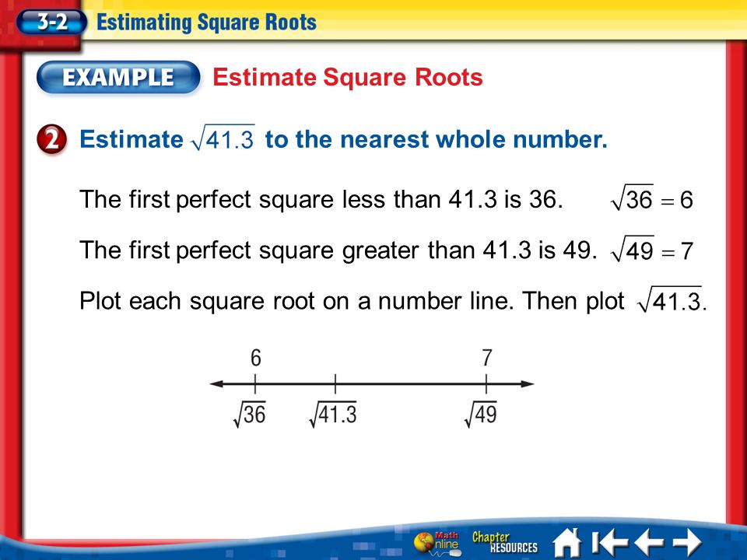Click the red 'Estimate Square Roots' heading
This screenshot has width=747, height=560.
pyautogui.click(x=348, y=77)
